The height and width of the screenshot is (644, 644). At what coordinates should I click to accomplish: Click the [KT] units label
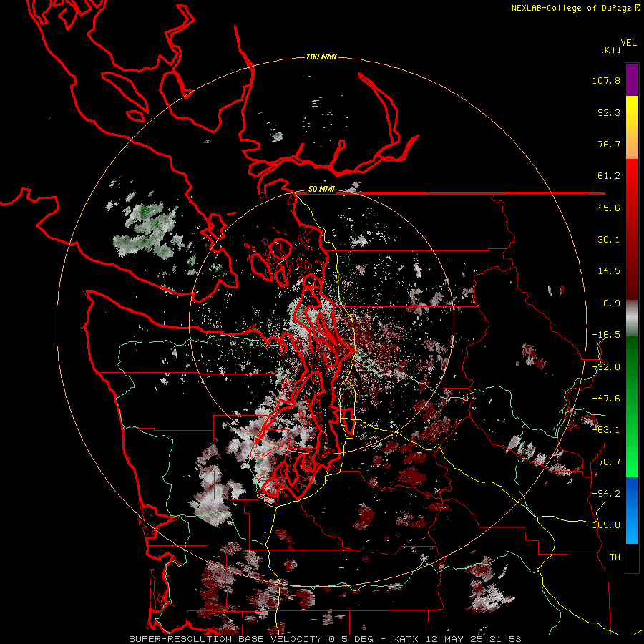pos(610,49)
